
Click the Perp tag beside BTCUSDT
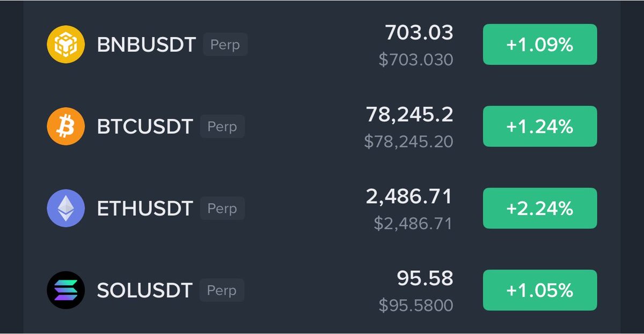[222, 127]
